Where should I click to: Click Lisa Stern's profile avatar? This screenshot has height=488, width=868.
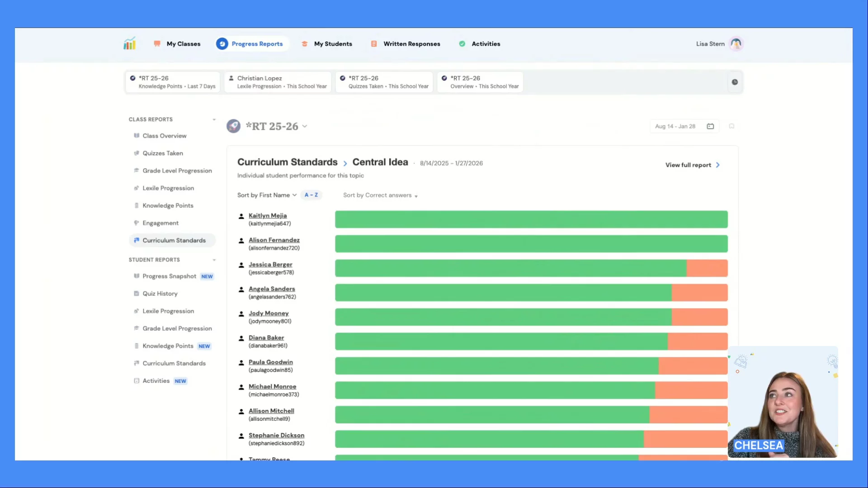[x=736, y=43]
